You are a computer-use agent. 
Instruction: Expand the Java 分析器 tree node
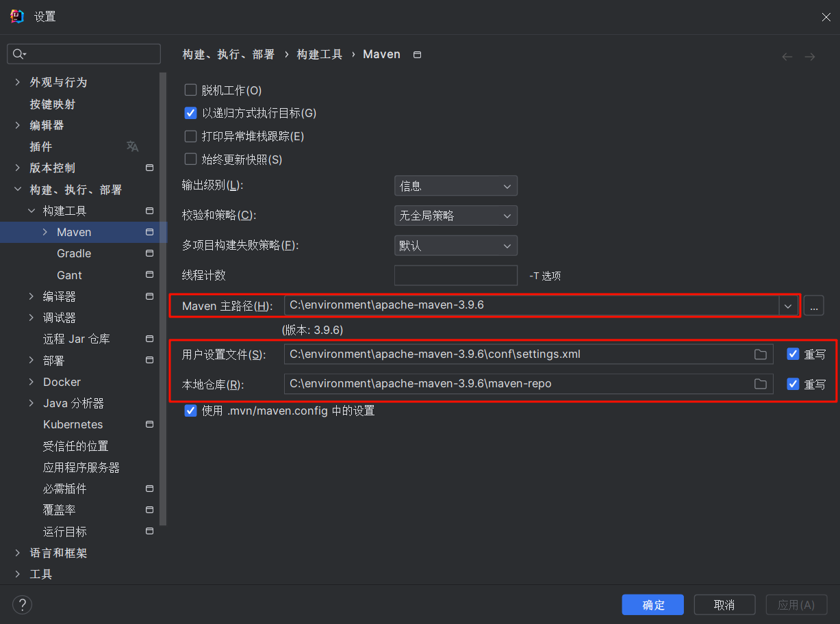tap(31, 403)
